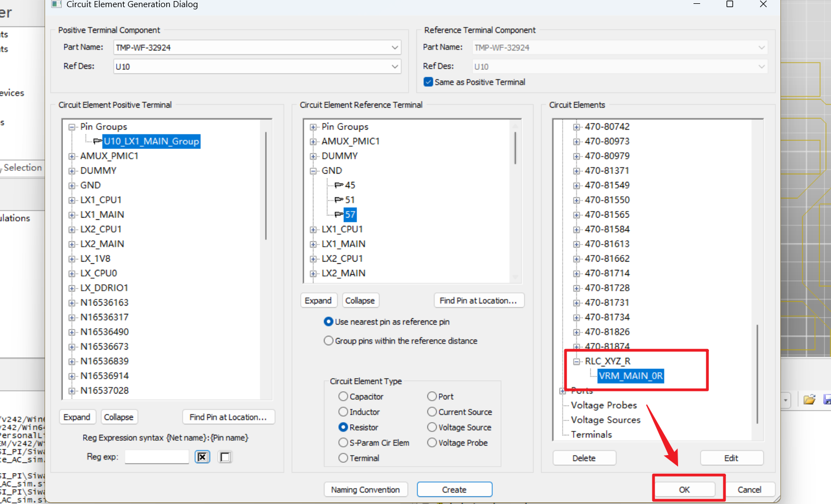Viewport: 831px width, 504px height.
Task: Collapse Pin Groups in Positive Terminal tree
Action: (x=71, y=127)
